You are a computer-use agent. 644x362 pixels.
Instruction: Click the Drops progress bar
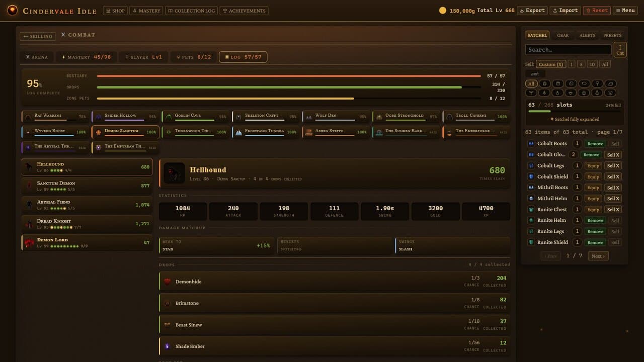(288, 87)
